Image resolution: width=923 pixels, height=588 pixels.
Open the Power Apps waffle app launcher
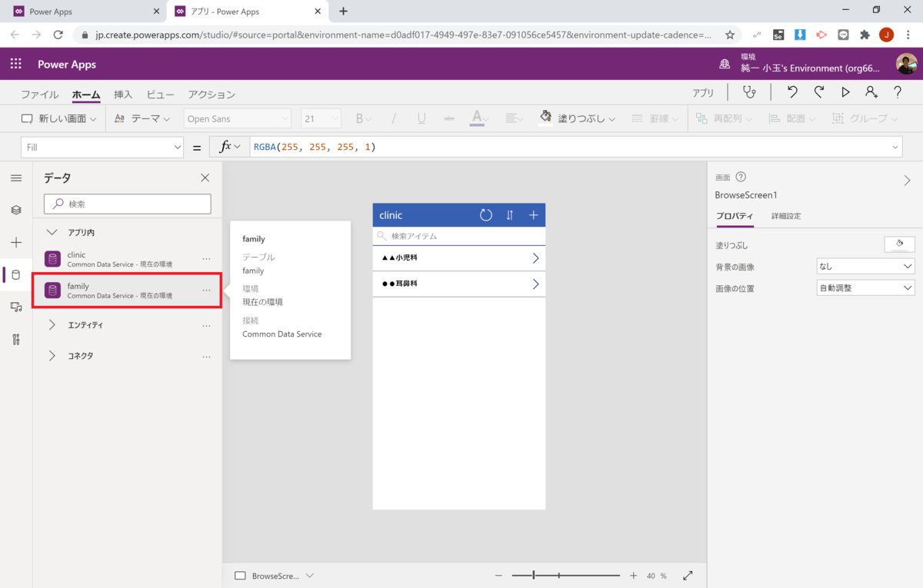tap(16, 64)
